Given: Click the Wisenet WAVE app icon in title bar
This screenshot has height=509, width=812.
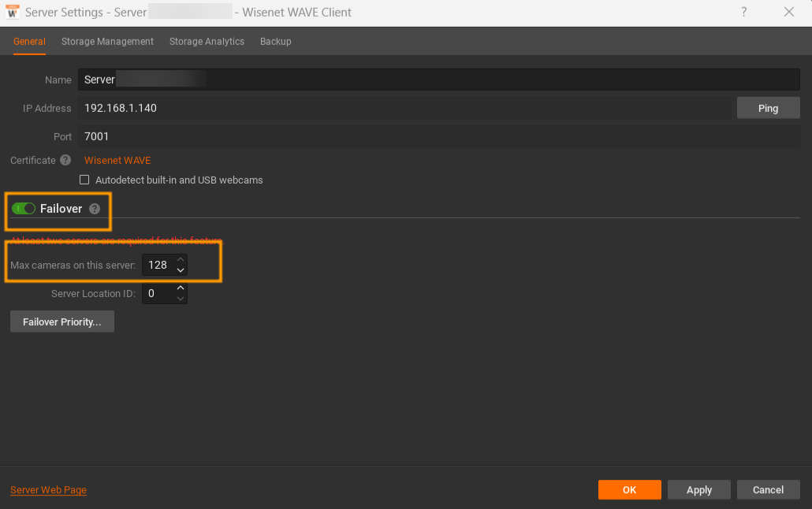Looking at the screenshot, I should [13, 12].
